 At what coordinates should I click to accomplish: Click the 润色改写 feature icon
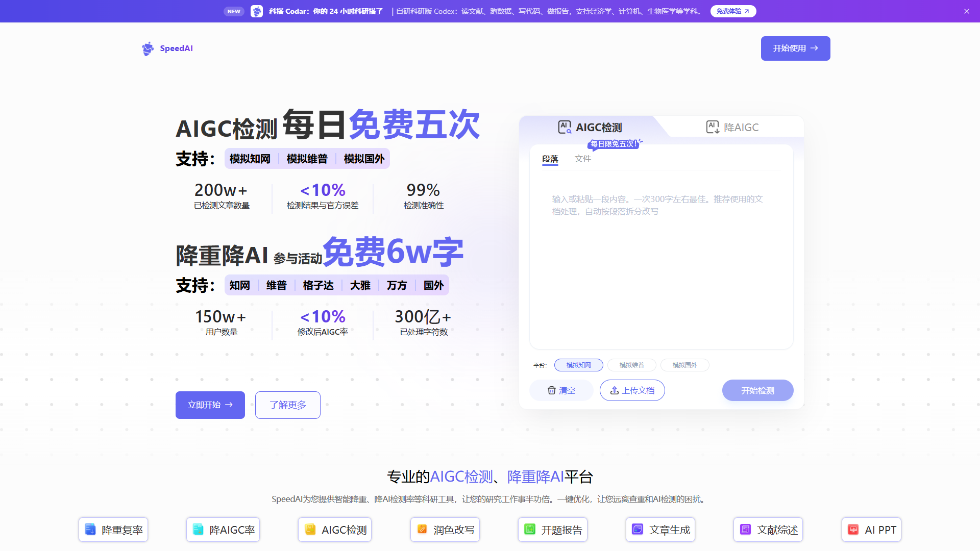pos(422,529)
